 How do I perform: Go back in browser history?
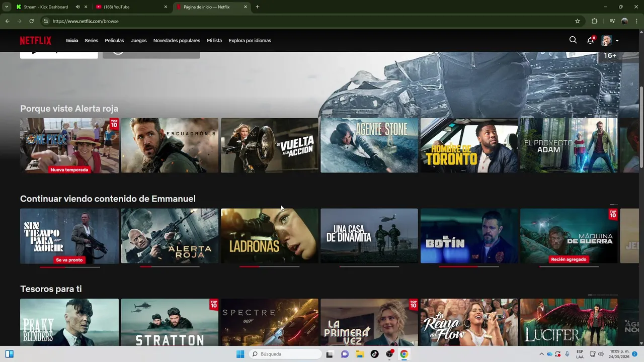pyautogui.click(x=7, y=21)
